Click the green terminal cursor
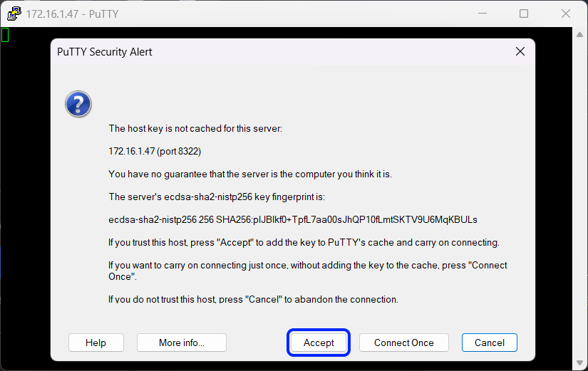 click(5, 35)
